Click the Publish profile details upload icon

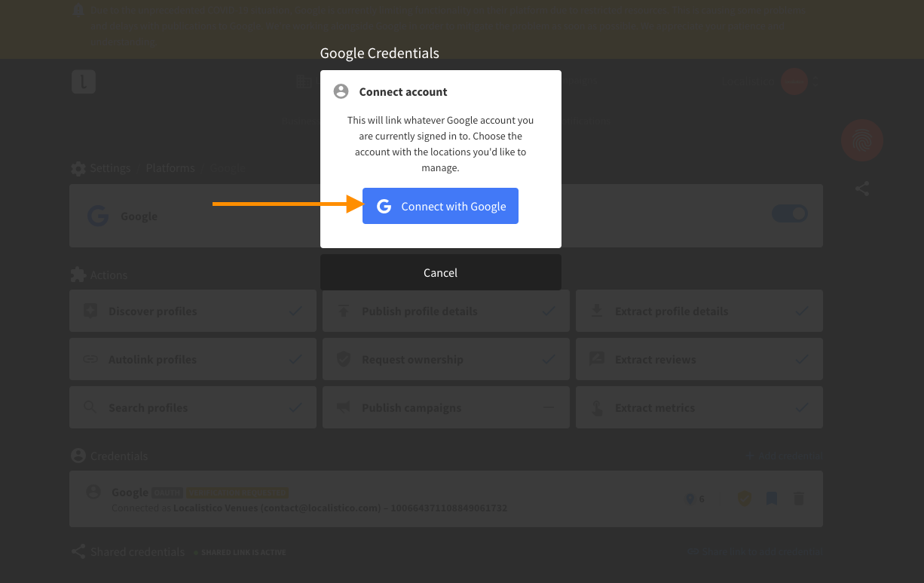pyautogui.click(x=344, y=311)
